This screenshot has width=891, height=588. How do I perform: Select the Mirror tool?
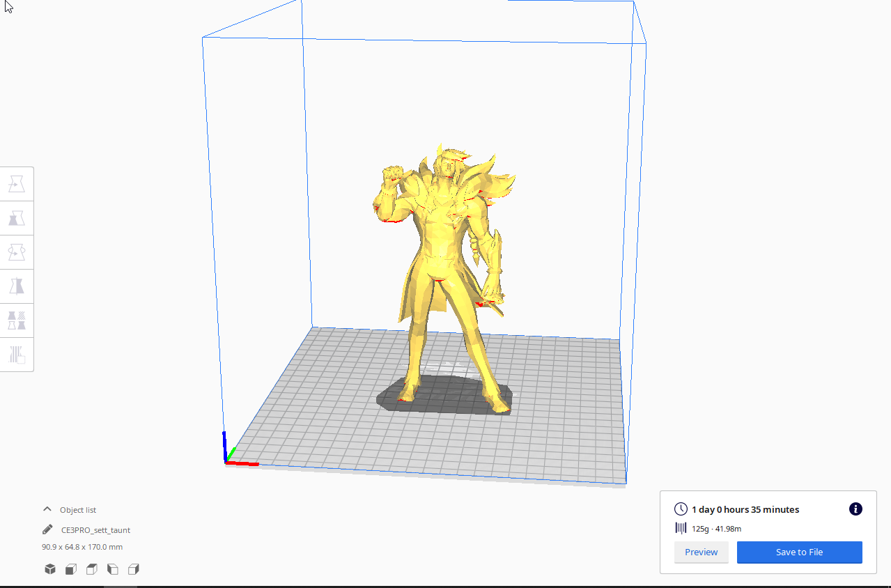17,286
